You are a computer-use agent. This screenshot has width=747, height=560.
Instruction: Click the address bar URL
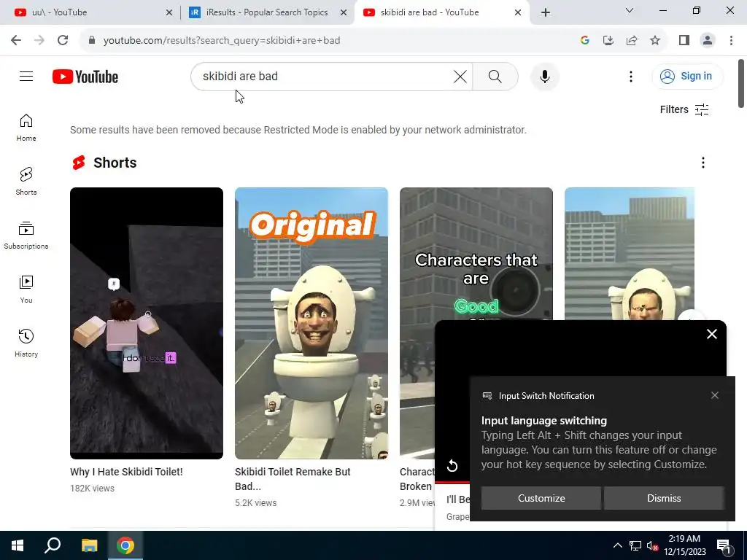coord(222,41)
